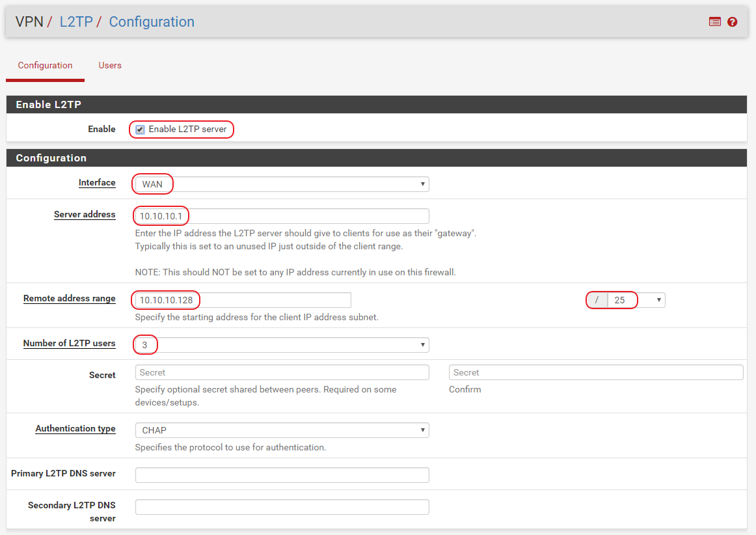The image size is (756, 535).
Task: Click the Remote address range label
Action: click(70, 299)
